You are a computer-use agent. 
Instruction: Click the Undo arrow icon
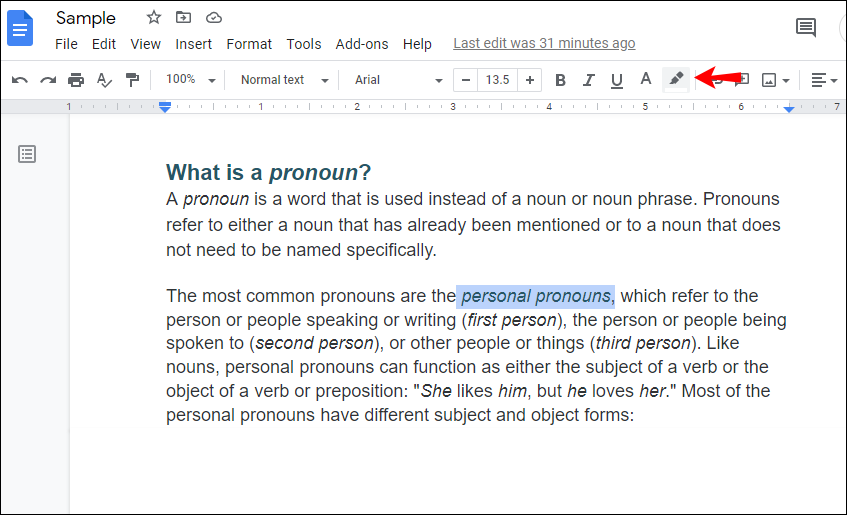(x=19, y=81)
